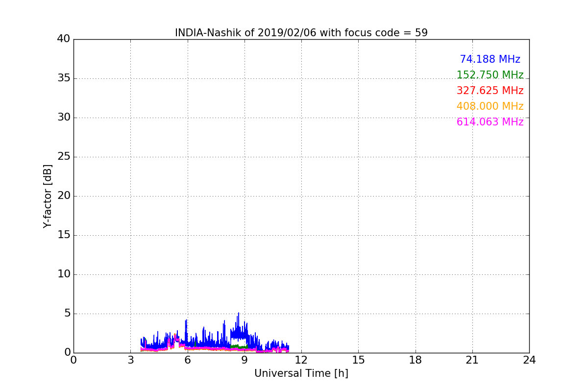Click the x-axis tick label 18

(x=416, y=360)
